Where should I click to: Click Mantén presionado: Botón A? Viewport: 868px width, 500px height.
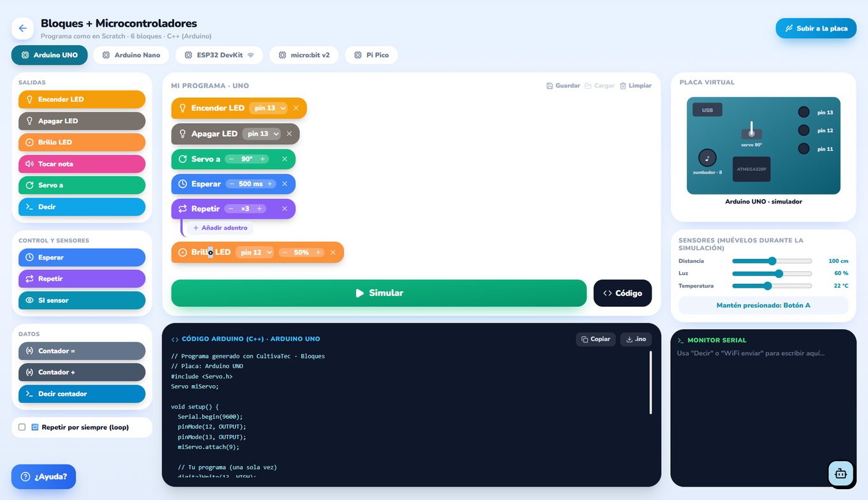[x=763, y=305]
